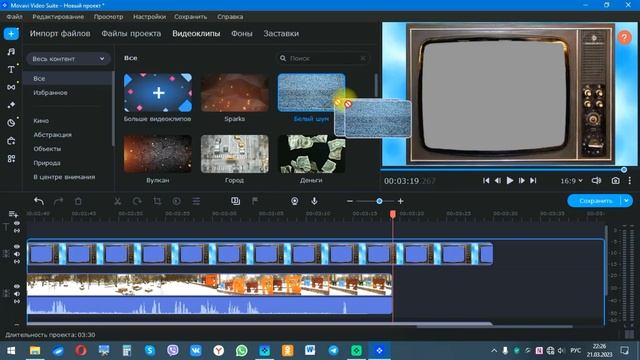640x360 pixels.
Task: Skip to the previous clip in the preview
Action: tap(486, 180)
